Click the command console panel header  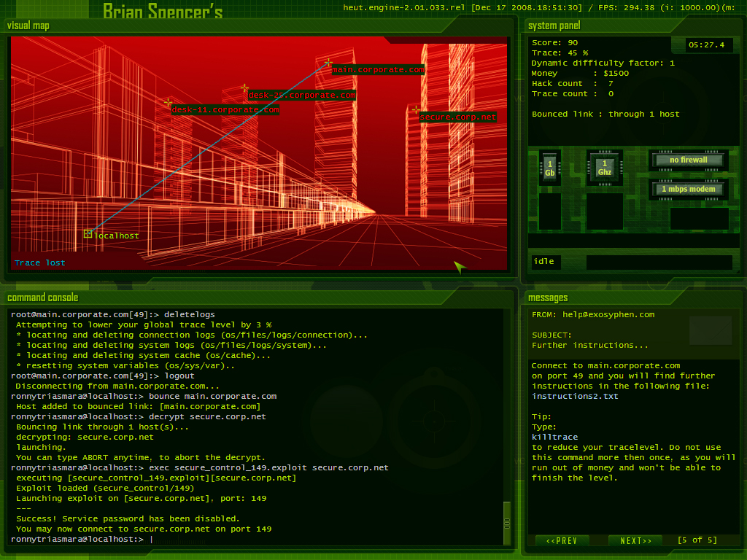click(x=42, y=297)
